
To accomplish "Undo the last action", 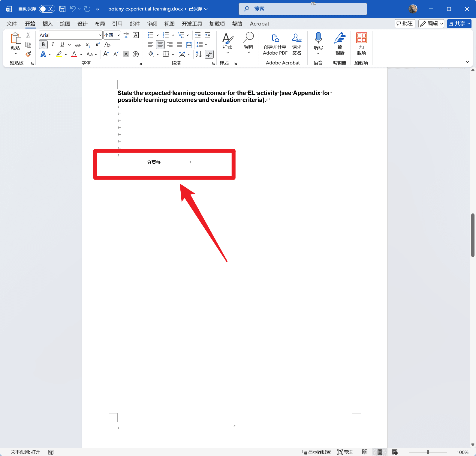I will [x=73, y=9].
